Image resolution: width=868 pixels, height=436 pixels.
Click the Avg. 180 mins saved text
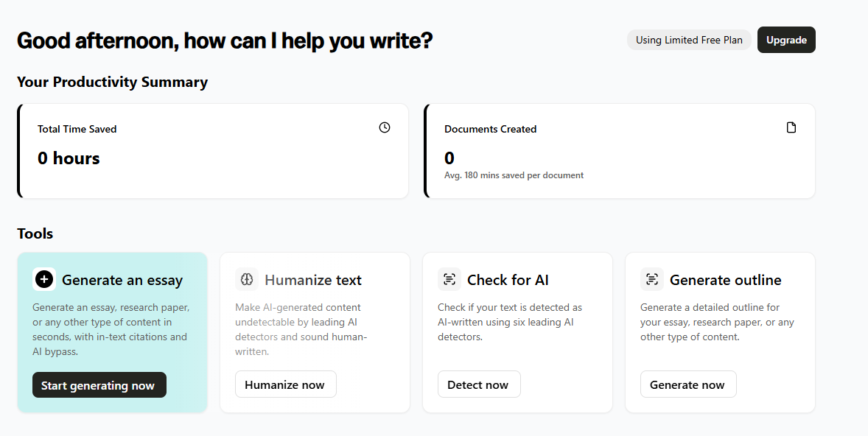click(514, 175)
